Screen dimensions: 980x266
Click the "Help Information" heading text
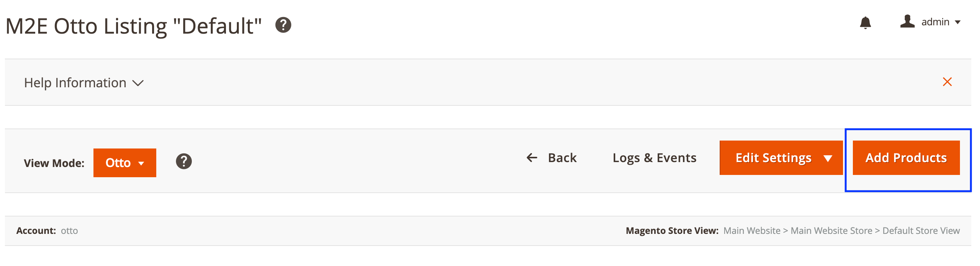pyautogui.click(x=75, y=83)
